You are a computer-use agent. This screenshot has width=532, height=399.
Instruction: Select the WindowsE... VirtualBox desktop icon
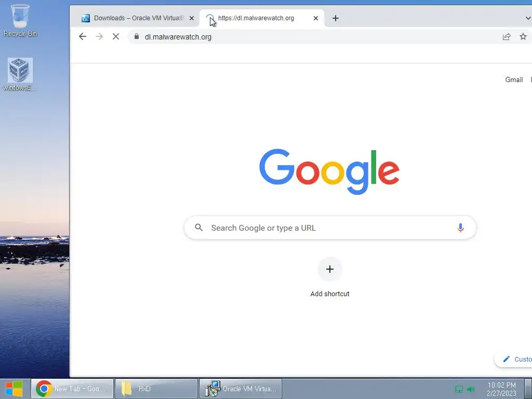(x=20, y=75)
